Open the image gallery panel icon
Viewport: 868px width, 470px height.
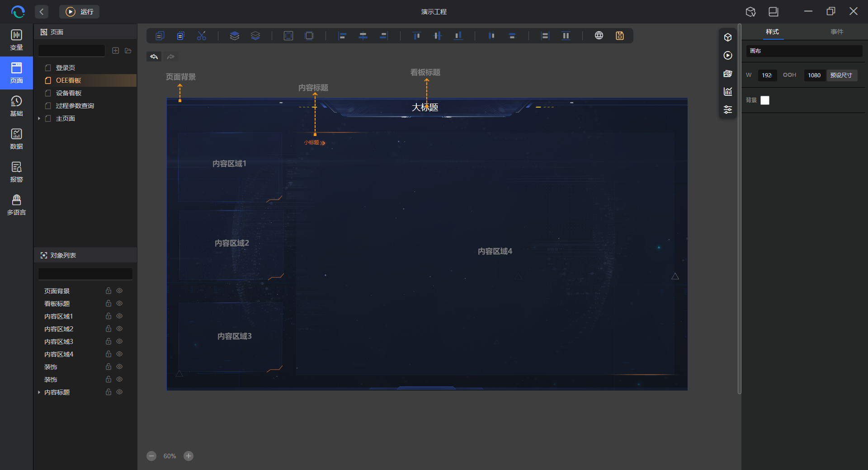(x=728, y=73)
